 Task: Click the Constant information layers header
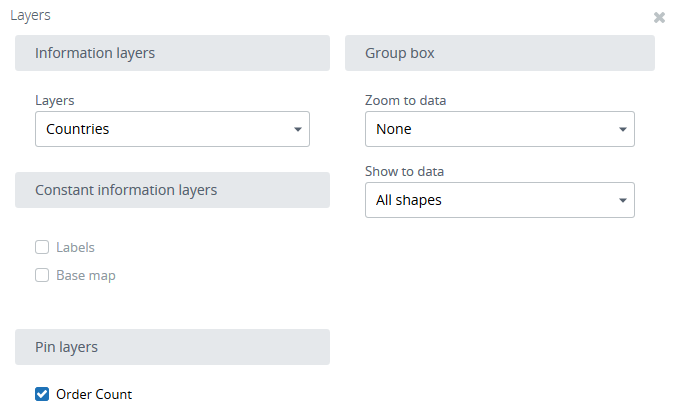(x=172, y=190)
